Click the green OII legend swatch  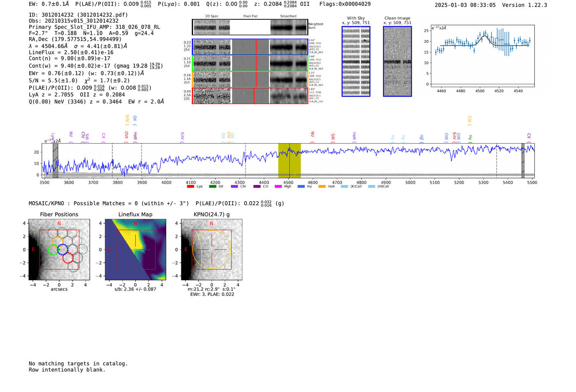click(x=212, y=186)
